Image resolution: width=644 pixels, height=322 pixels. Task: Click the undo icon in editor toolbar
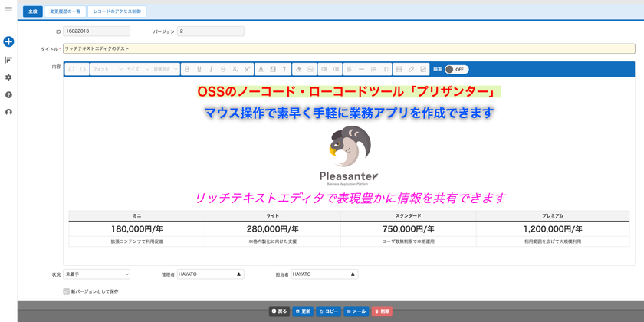[71, 70]
